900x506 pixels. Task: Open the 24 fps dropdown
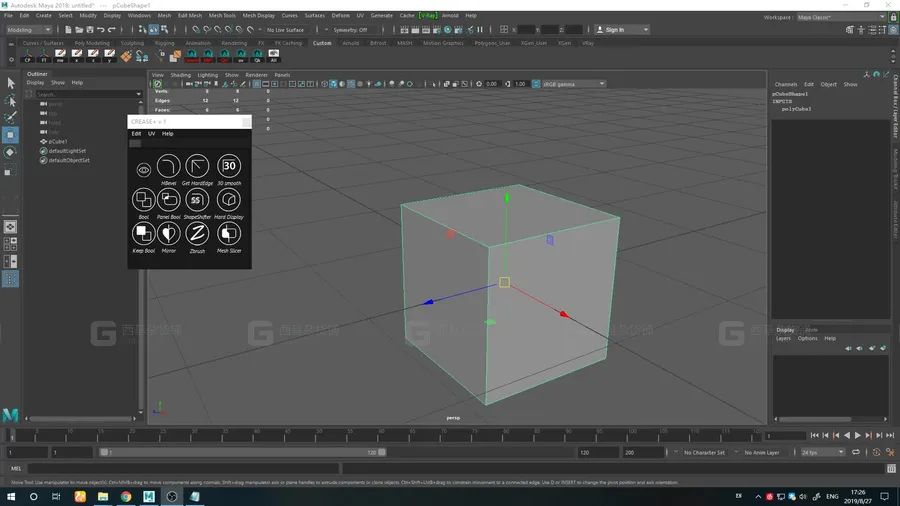click(822, 452)
